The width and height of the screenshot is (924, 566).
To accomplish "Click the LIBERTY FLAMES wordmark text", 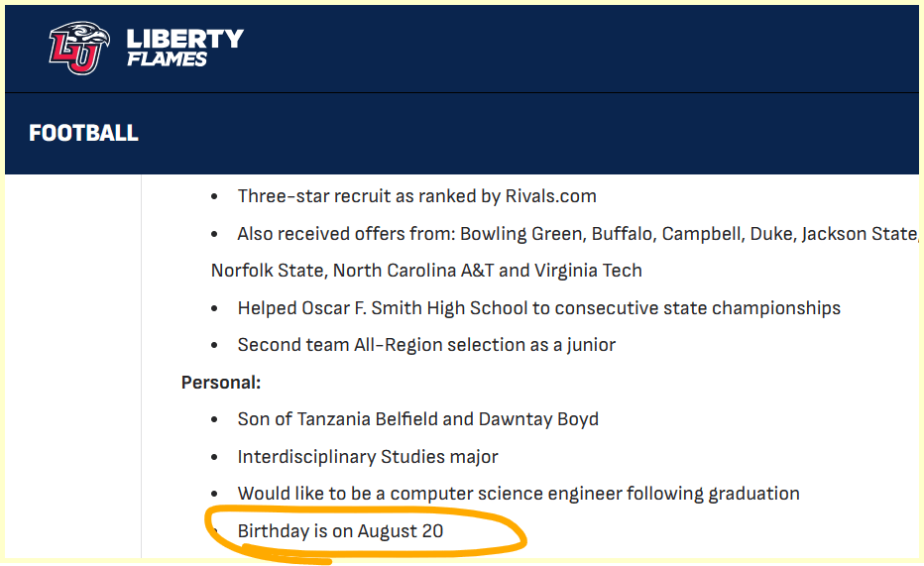I will pos(184,48).
